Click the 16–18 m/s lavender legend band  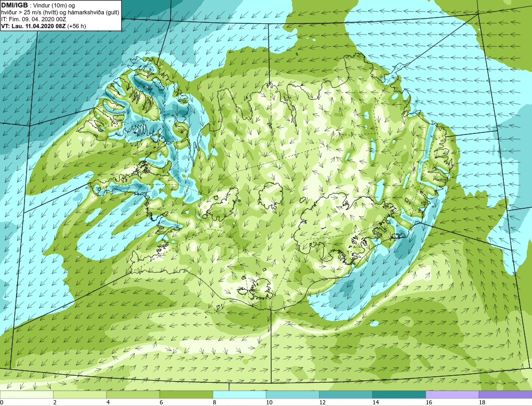pyautogui.click(x=452, y=394)
